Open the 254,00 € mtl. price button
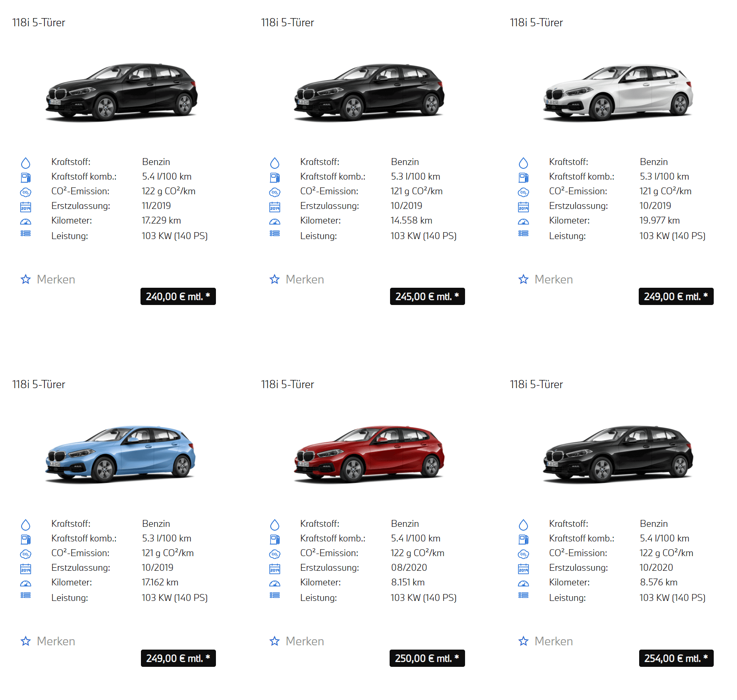Image resolution: width=737 pixels, height=700 pixels. (x=676, y=658)
